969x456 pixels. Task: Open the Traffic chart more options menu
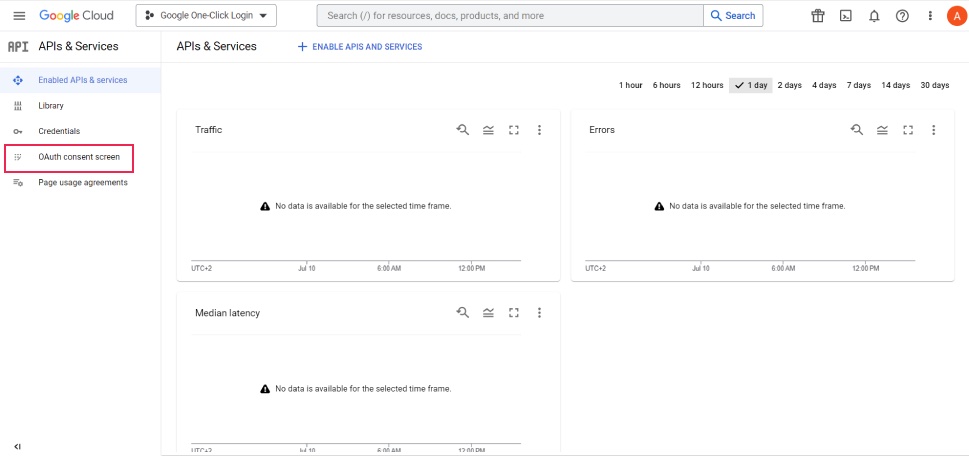539,130
